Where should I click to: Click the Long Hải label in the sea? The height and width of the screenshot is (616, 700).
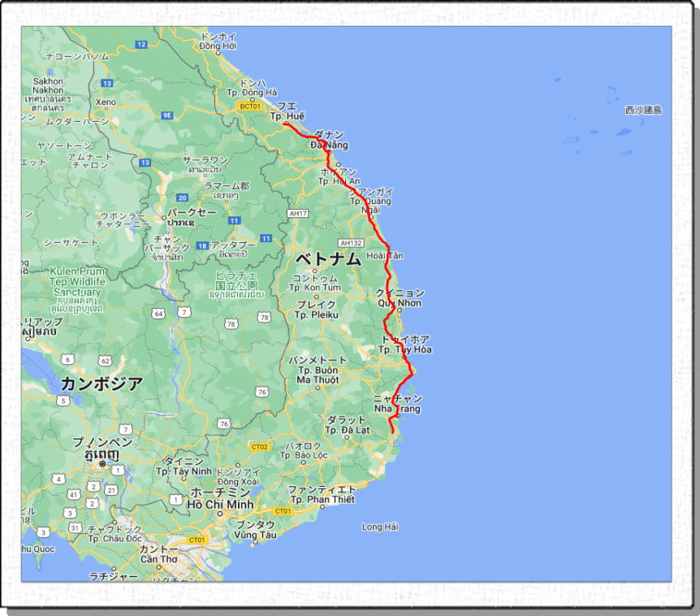click(x=380, y=527)
